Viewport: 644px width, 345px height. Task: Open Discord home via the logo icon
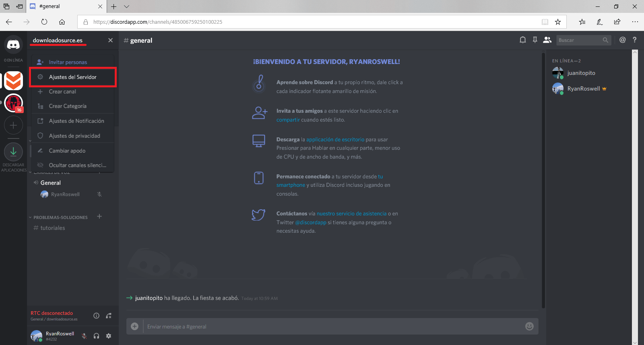coord(13,44)
